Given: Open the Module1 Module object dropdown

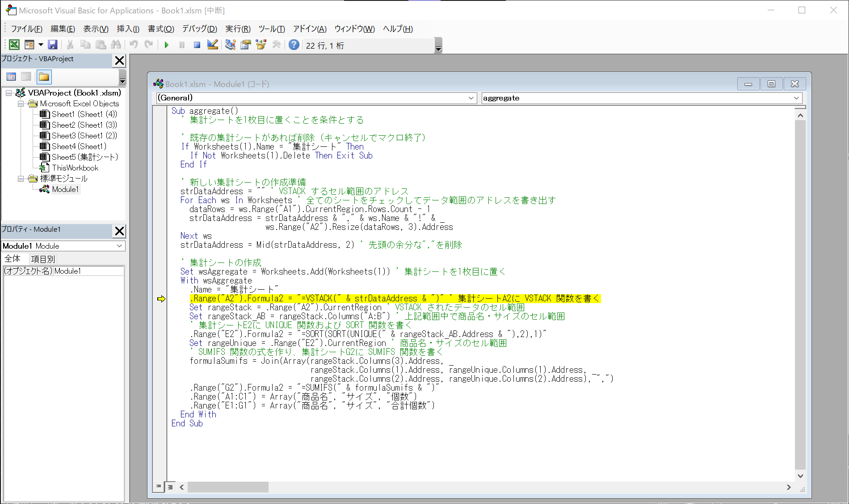Looking at the screenshot, I should click(119, 246).
